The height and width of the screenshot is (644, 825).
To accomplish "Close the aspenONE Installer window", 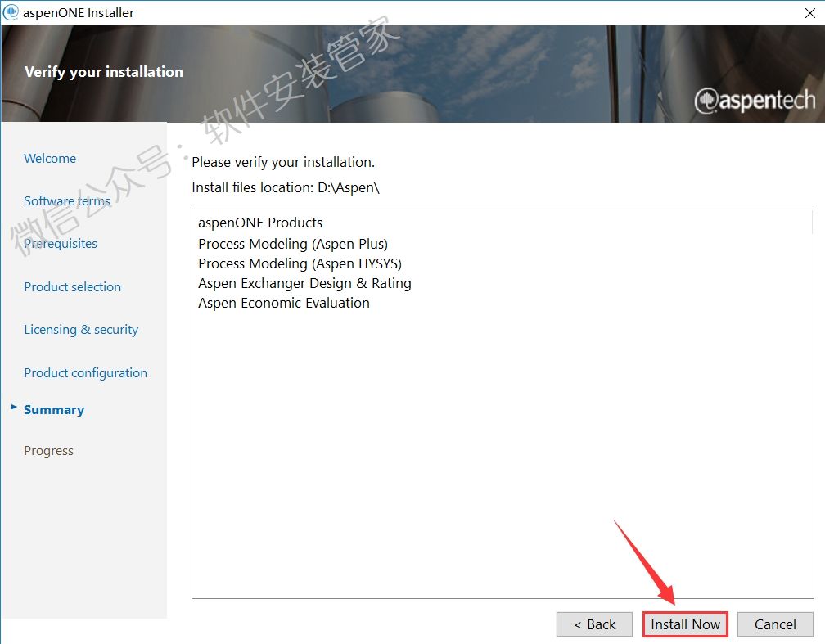I will [810, 13].
